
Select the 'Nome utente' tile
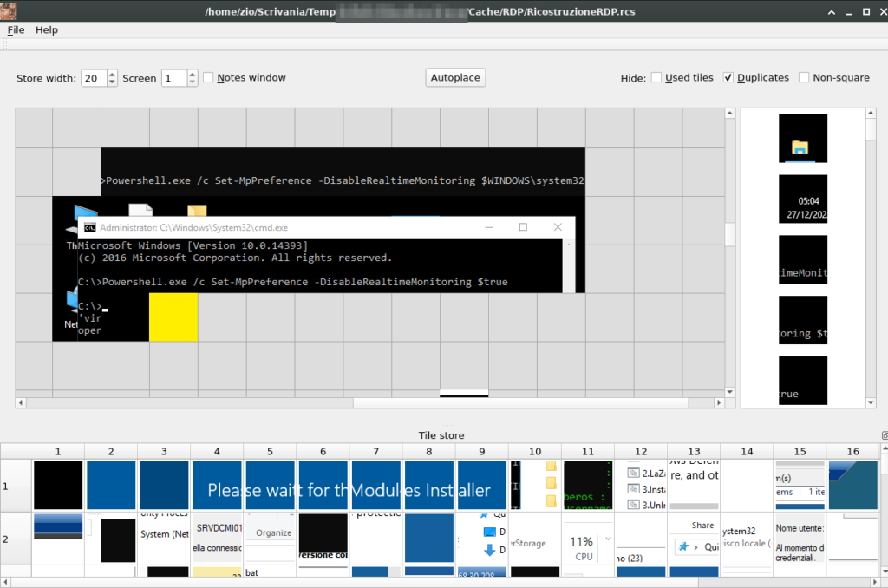(799, 538)
